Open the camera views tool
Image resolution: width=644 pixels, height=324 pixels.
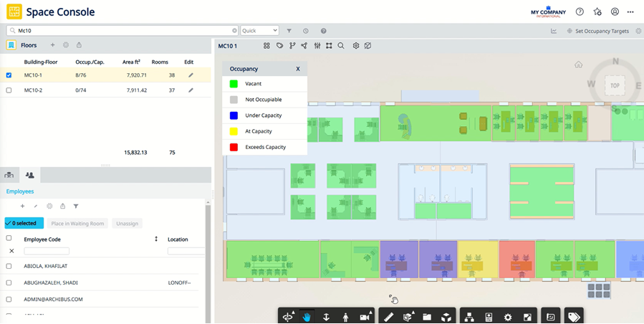(365, 317)
